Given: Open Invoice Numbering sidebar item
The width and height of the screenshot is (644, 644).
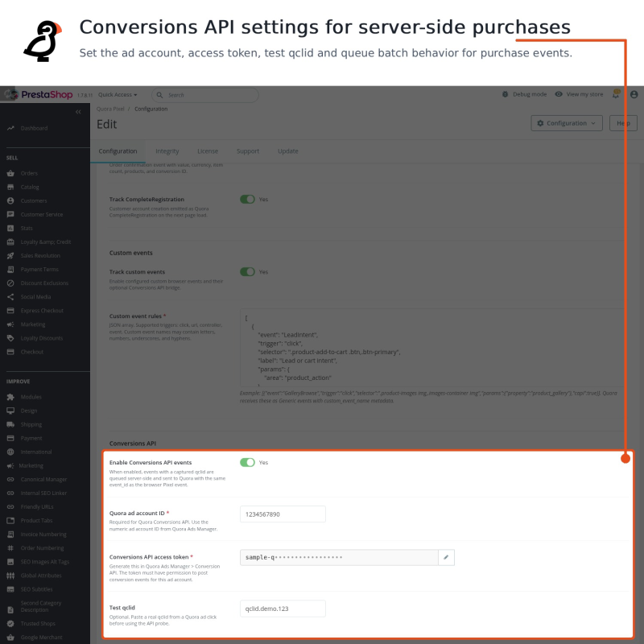Looking at the screenshot, I should [x=36, y=535].
